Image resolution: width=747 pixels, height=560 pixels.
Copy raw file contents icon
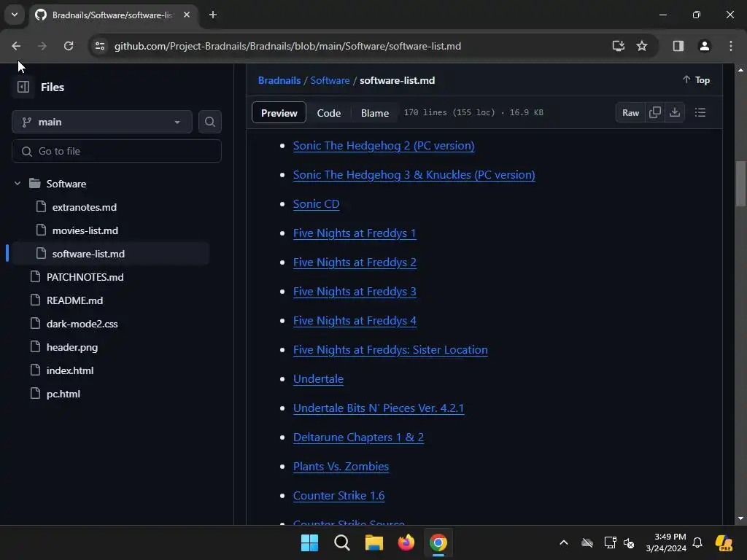(655, 112)
